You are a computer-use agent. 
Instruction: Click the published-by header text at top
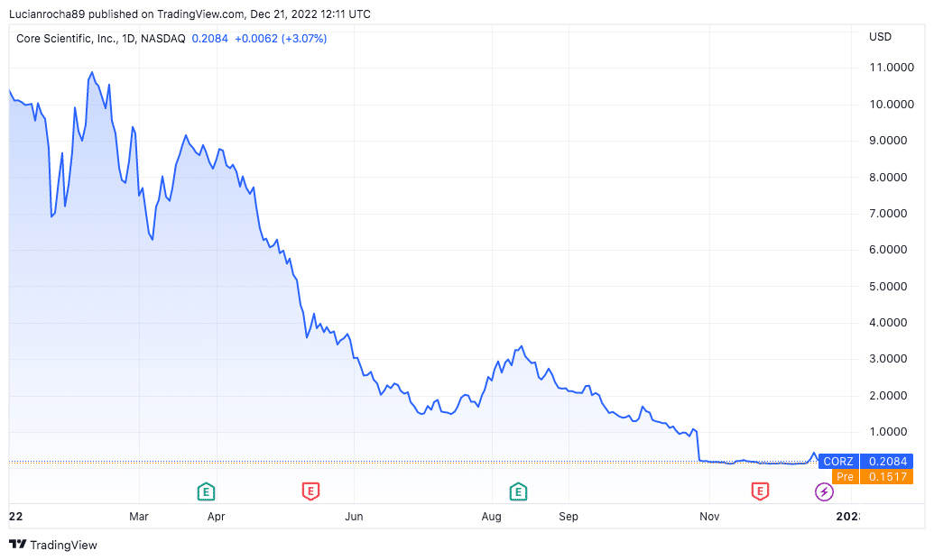[190, 14]
